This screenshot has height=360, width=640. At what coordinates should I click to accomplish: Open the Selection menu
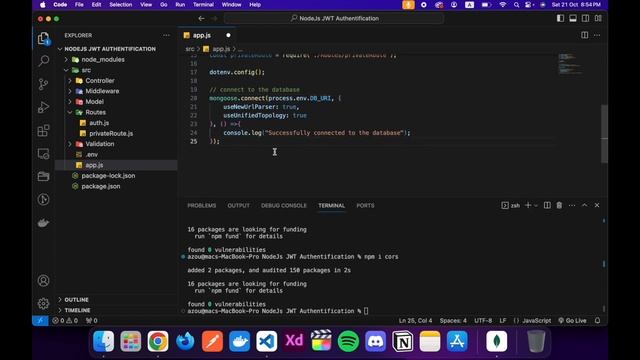coord(120,4)
